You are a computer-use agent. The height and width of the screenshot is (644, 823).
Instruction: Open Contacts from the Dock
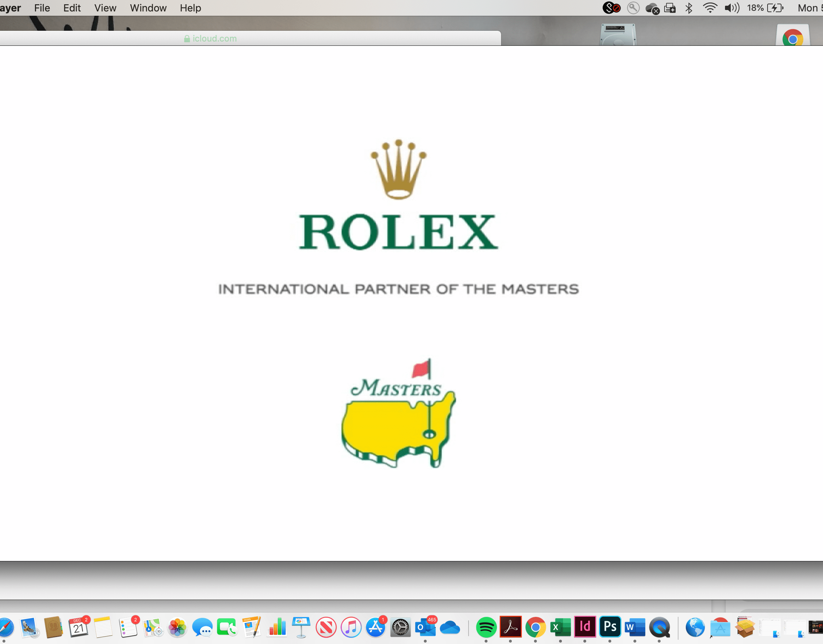[54, 628]
